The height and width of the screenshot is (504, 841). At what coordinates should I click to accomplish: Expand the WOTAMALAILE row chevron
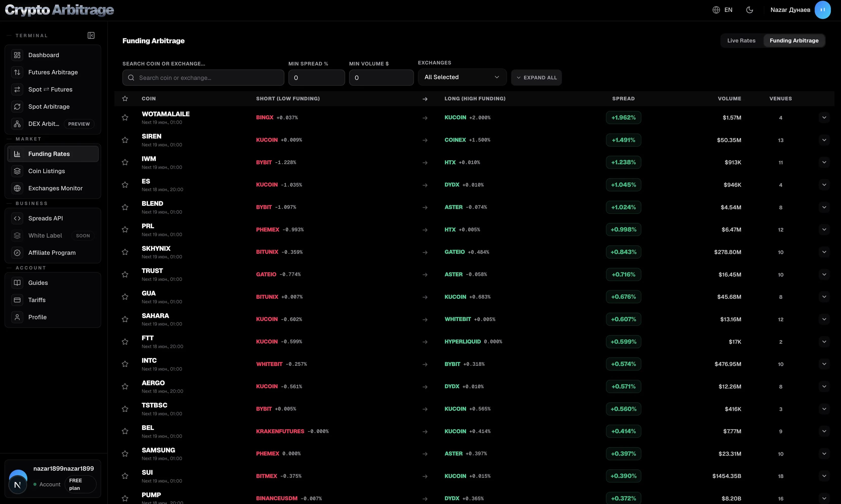(x=824, y=118)
